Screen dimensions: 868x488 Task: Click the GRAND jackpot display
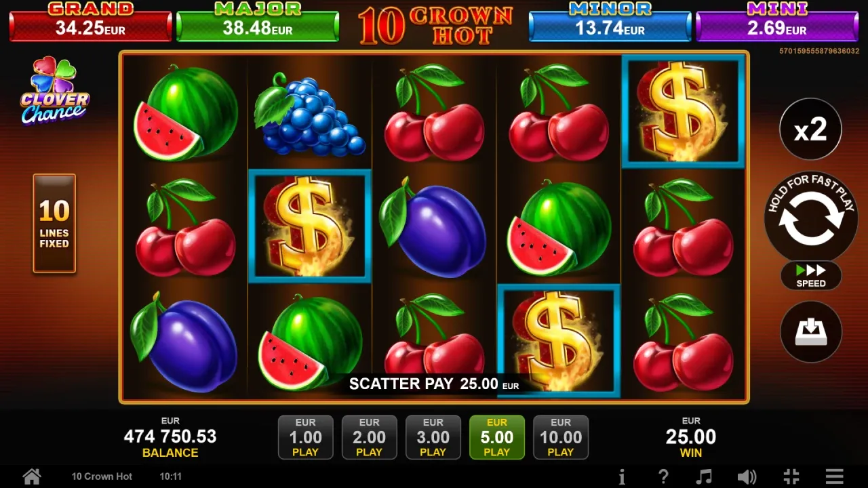91,21
